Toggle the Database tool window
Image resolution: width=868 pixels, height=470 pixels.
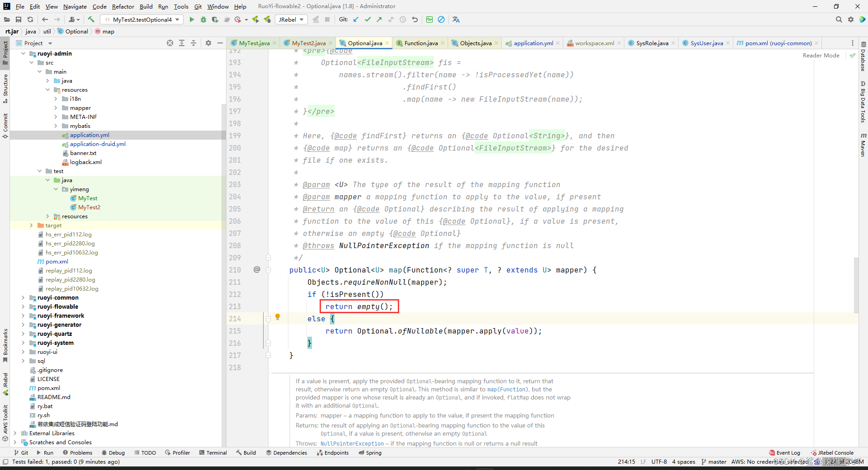coord(863,56)
